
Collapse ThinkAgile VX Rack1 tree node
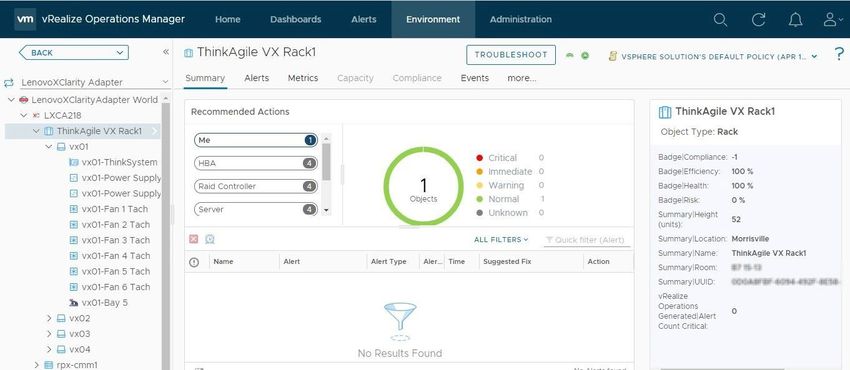36,131
